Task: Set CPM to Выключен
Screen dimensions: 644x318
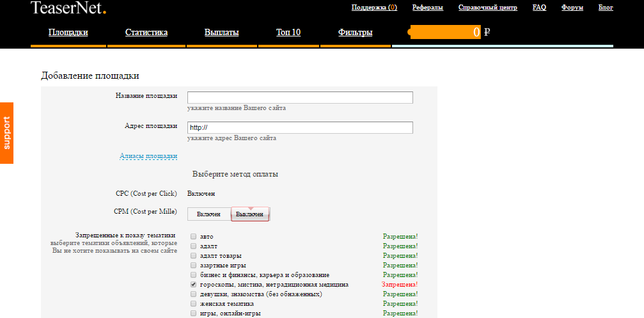Action: coord(250,214)
